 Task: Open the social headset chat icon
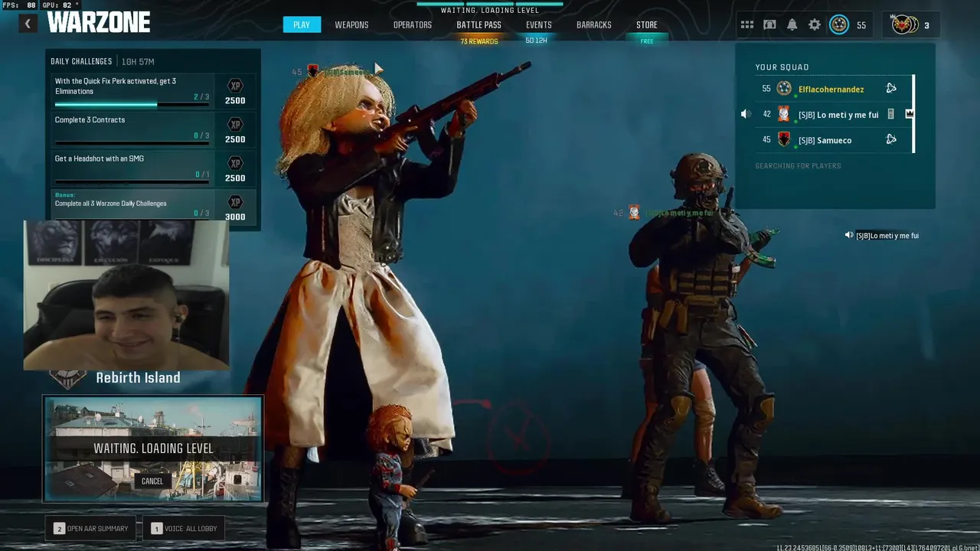click(769, 25)
